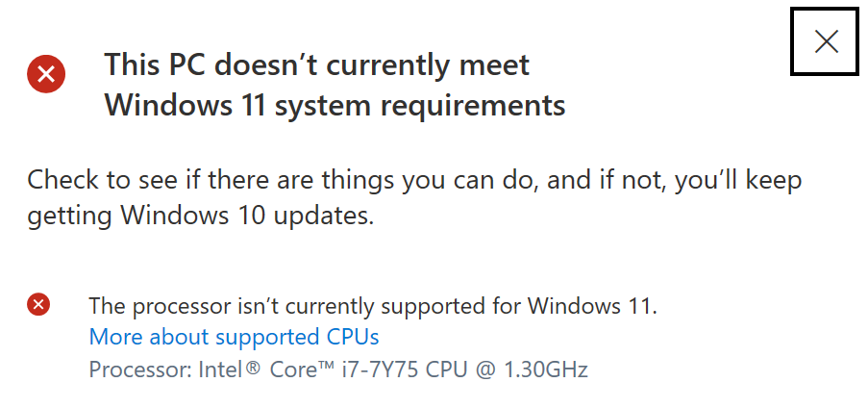Screen dimensions: 868x408
Task: Click the 'Core™' word in processor line
Action: (302, 370)
